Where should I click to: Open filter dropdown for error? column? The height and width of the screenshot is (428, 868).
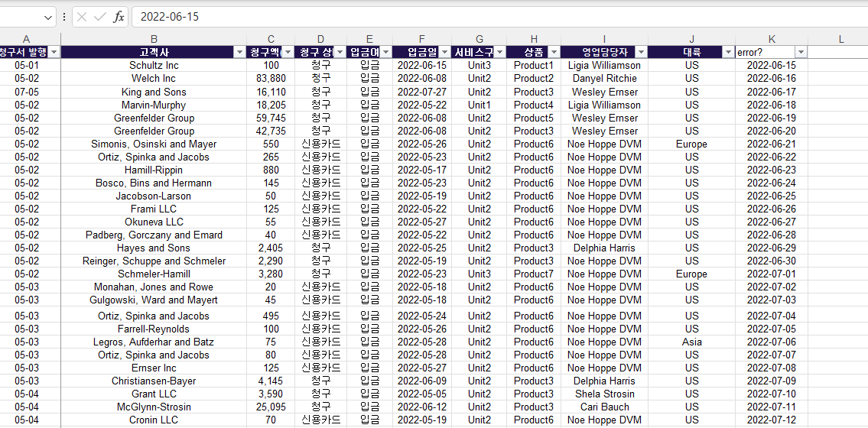pyautogui.click(x=801, y=52)
